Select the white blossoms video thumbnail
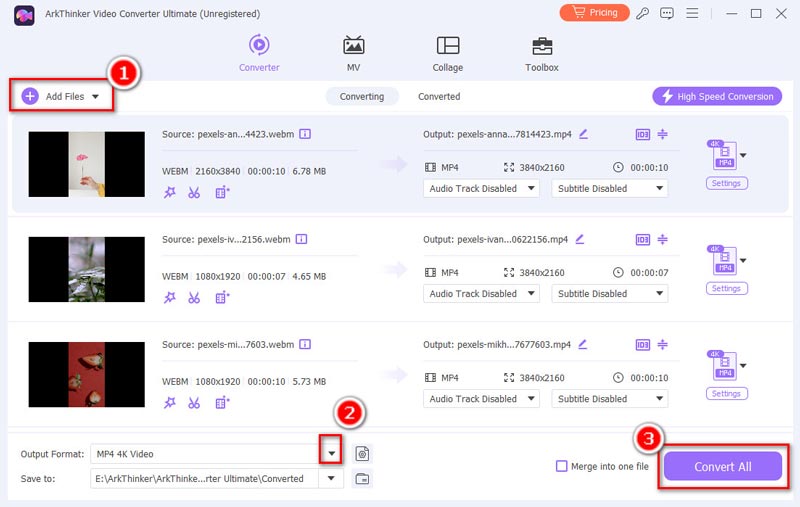 (x=86, y=269)
